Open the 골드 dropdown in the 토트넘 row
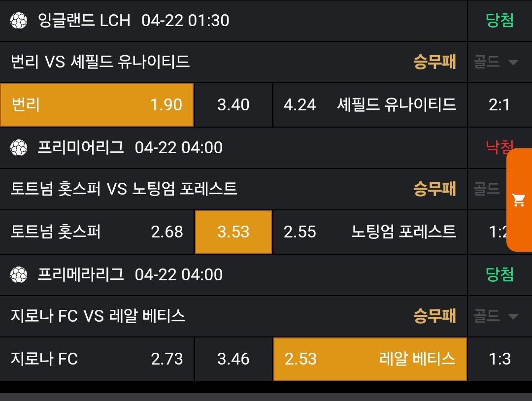Screen dimensions: 532x401 (487, 189)
